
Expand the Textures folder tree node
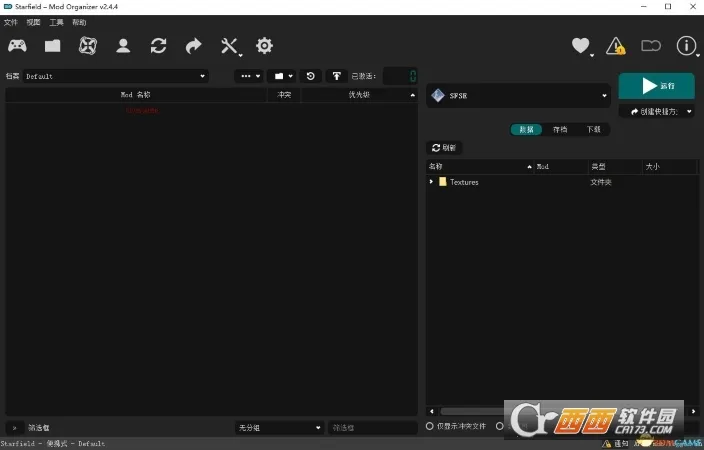(x=431, y=182)
